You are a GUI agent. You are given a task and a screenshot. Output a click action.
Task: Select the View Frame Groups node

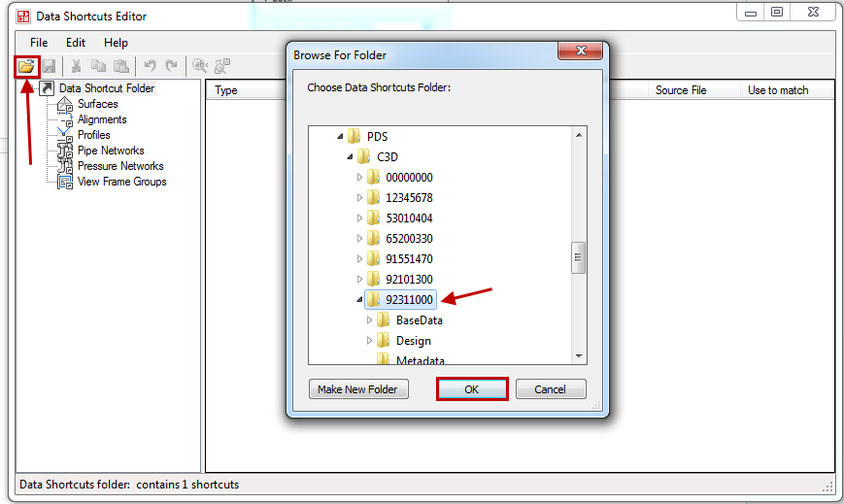pyautogui.click(x=121, y=182)
